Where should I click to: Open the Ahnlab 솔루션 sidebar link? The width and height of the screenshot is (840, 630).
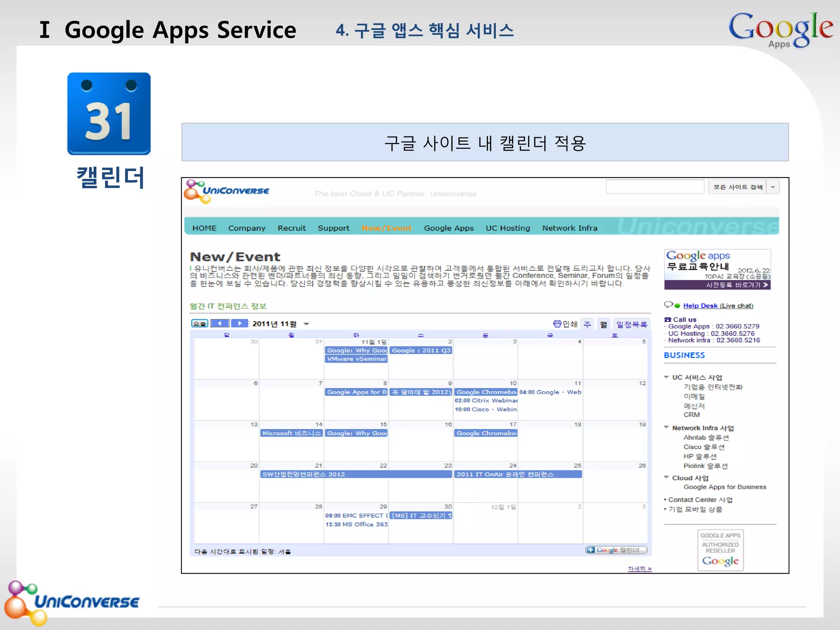706,437
